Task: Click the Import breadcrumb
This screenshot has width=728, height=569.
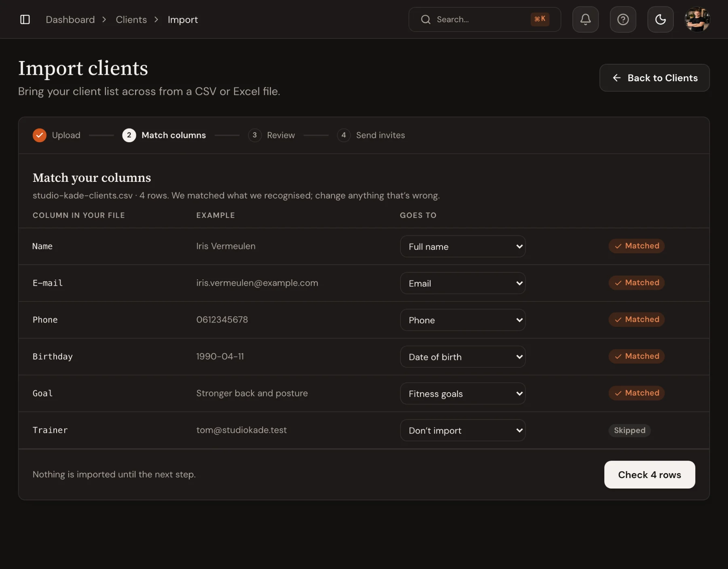Action: pos(183,19)
